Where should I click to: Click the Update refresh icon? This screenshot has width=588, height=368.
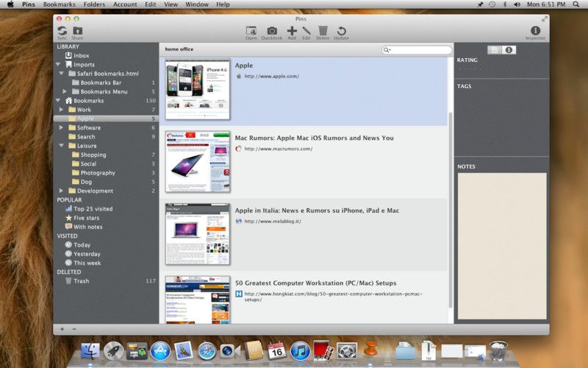click(x=341, y=31)
